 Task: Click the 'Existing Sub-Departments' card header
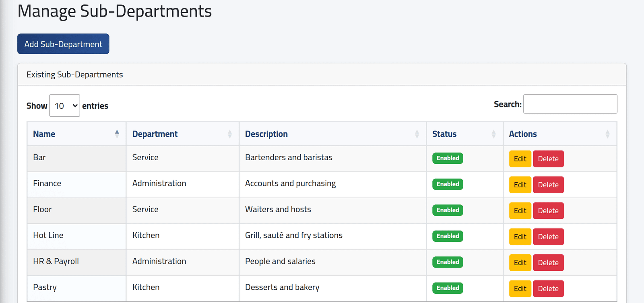point(322,74)
